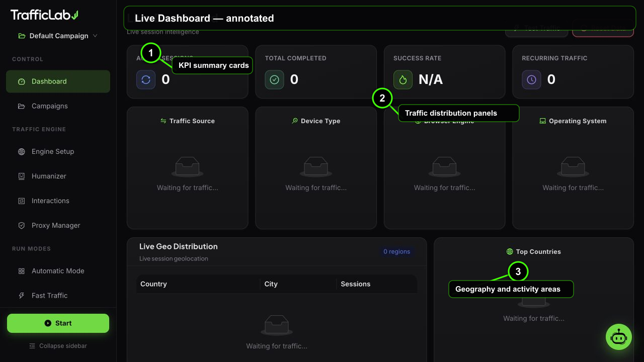Click the '0 regions' badge
Image resolution: width=644 pixels, height=362 pixels.
coord(396,251)
